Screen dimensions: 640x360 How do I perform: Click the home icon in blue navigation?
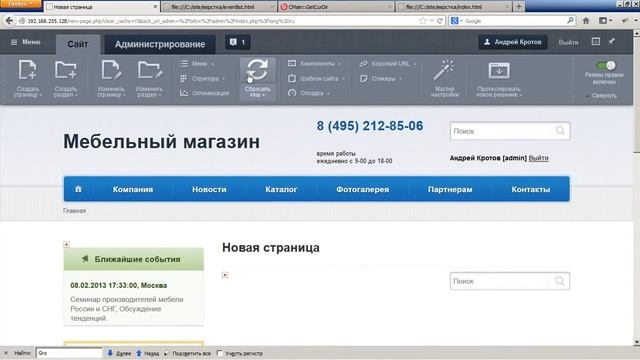[78, 189]
